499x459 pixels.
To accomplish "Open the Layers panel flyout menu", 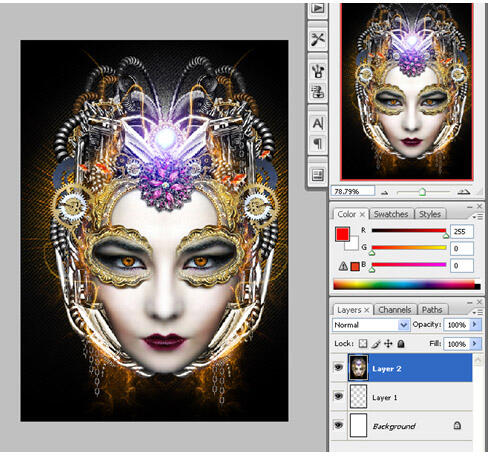I will tap(477, 312).
